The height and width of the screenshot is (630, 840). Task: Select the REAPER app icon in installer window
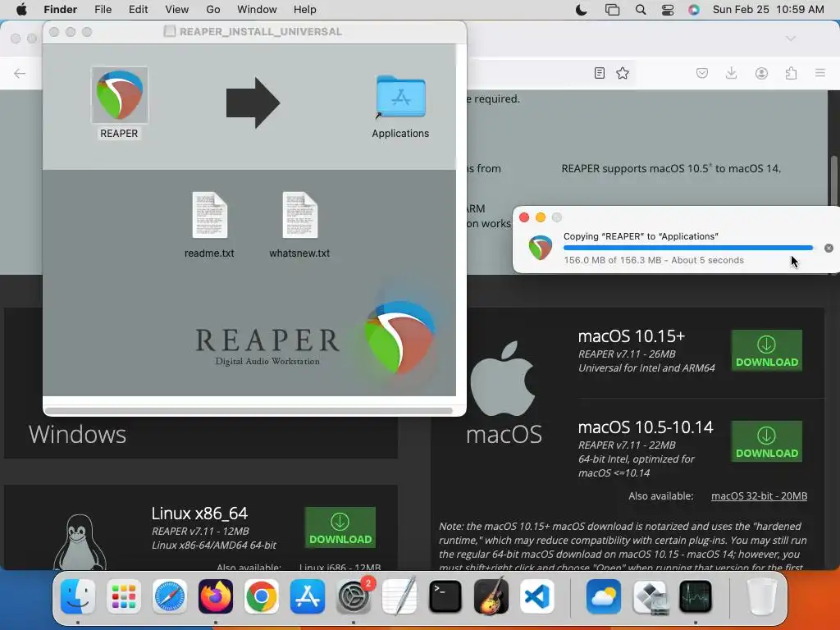120,95
